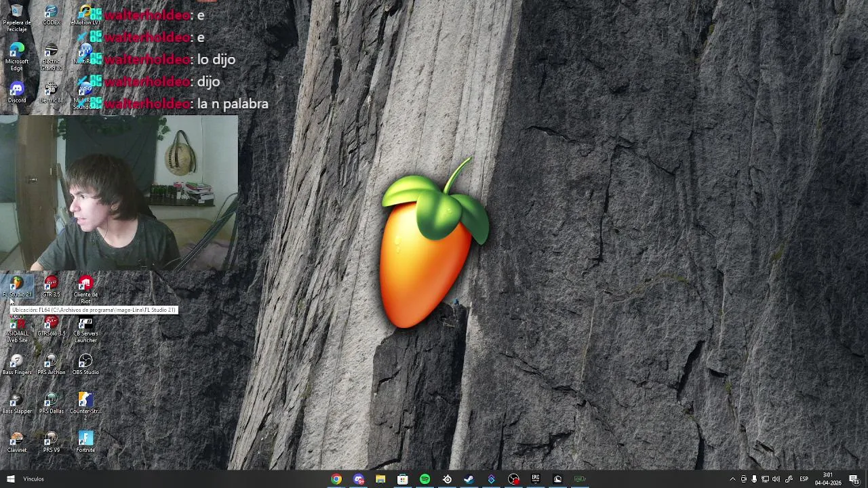Select the FL Studio 21 desktop shortcut
868x488 pixels.
pyautogui.click(x=17, y=287)
